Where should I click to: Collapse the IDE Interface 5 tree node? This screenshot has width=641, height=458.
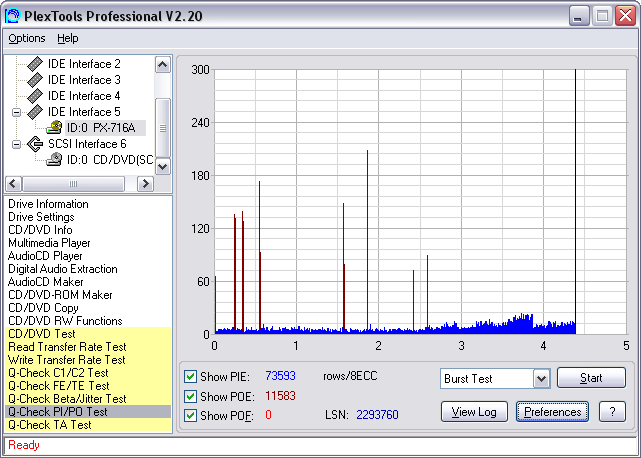pyautogui.click(x=16, y=112)
